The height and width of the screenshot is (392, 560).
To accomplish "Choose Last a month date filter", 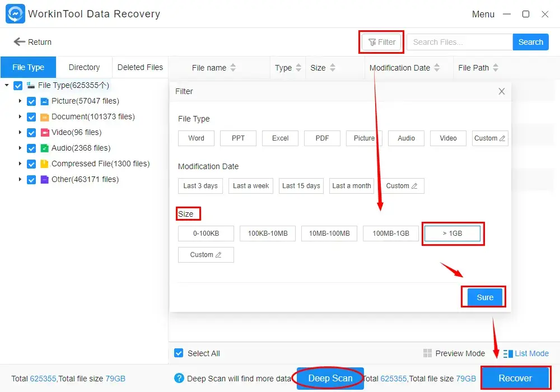I will [x=352, y=186].
